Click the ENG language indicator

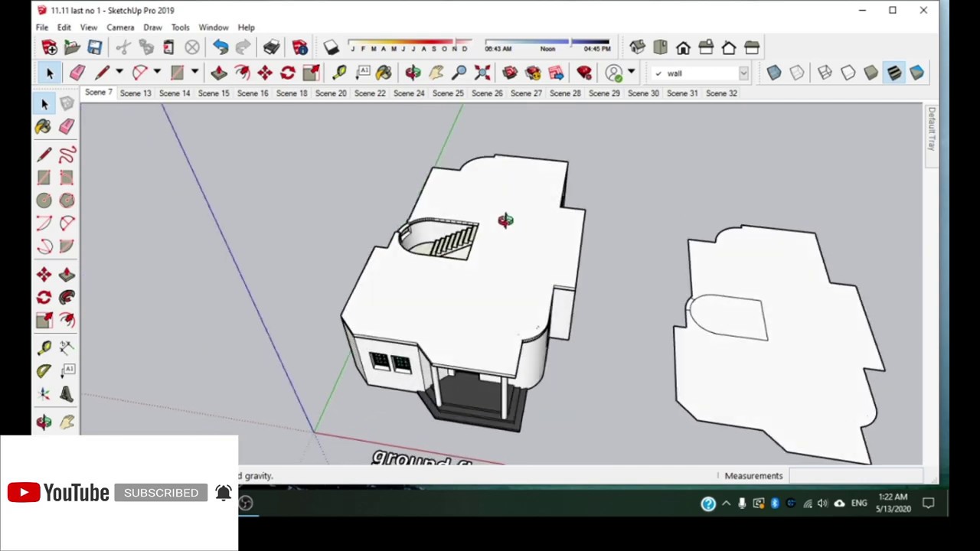tap(859, 504)
